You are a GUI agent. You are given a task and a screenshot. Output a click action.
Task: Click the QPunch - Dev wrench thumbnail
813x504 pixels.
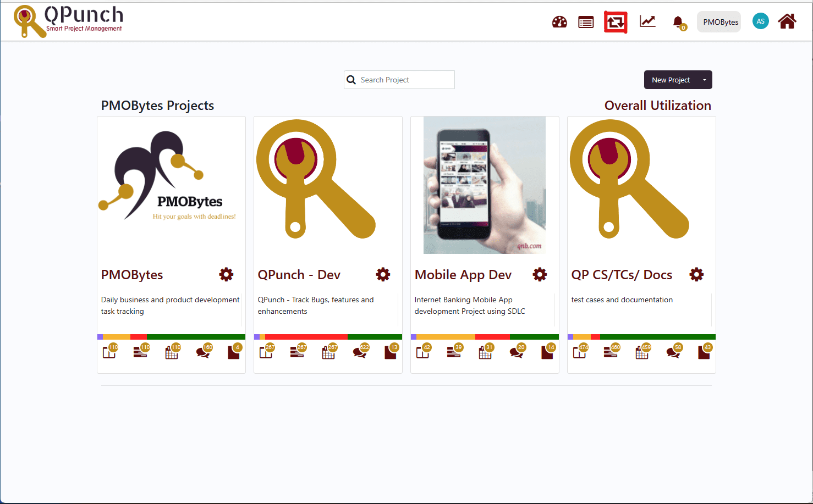coord(316,179)
